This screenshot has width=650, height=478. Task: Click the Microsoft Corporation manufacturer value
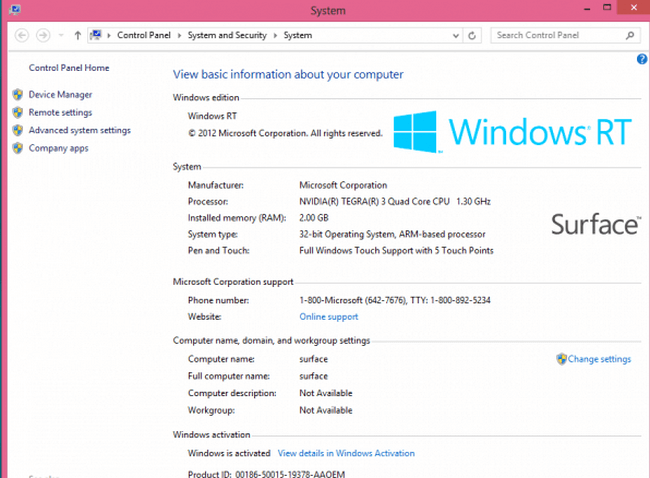[343, 185]
